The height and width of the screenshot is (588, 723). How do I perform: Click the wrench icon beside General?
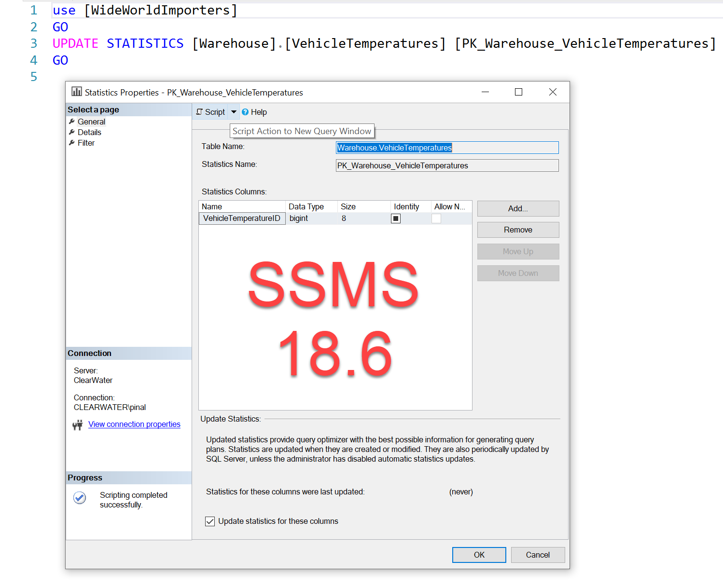72,122
